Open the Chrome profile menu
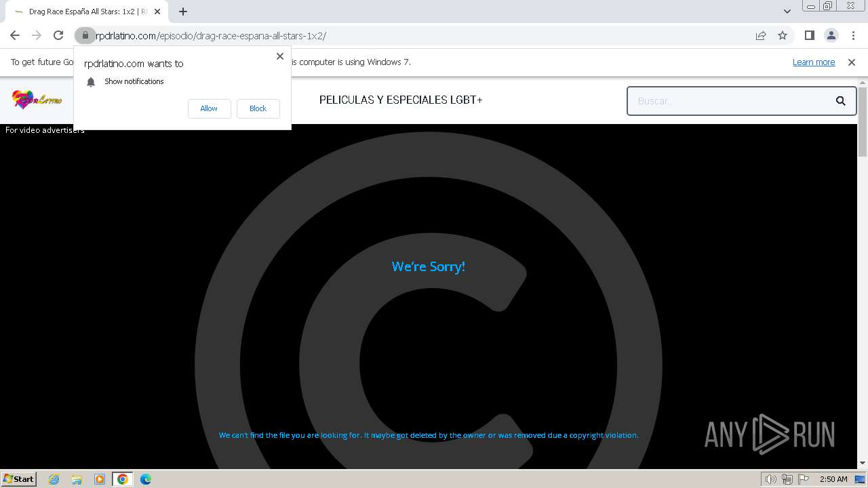868x488 pixels. click(x=831, y=35)
